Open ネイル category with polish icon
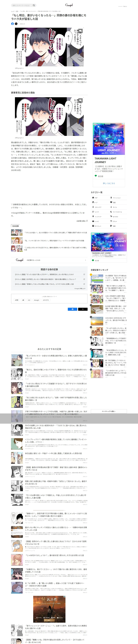The height and width of the screenshot is (644, 138). (x=118, y=207)
